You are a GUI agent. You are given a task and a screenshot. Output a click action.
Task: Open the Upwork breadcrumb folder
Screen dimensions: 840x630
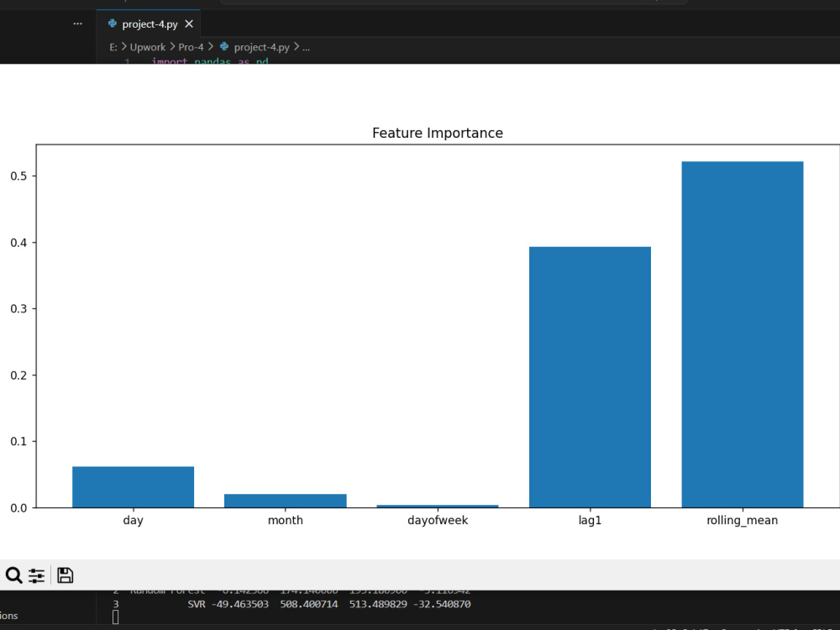[x=148, y=47]
